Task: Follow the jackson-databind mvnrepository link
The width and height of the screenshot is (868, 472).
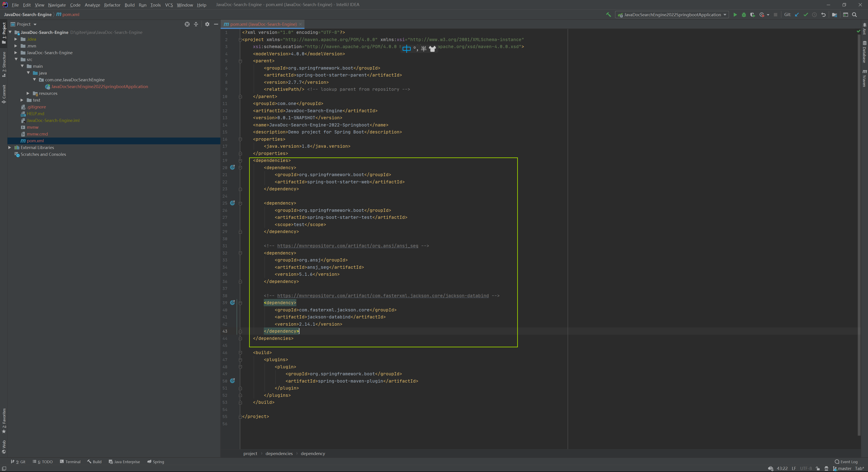Action: [x=383, y=296]
